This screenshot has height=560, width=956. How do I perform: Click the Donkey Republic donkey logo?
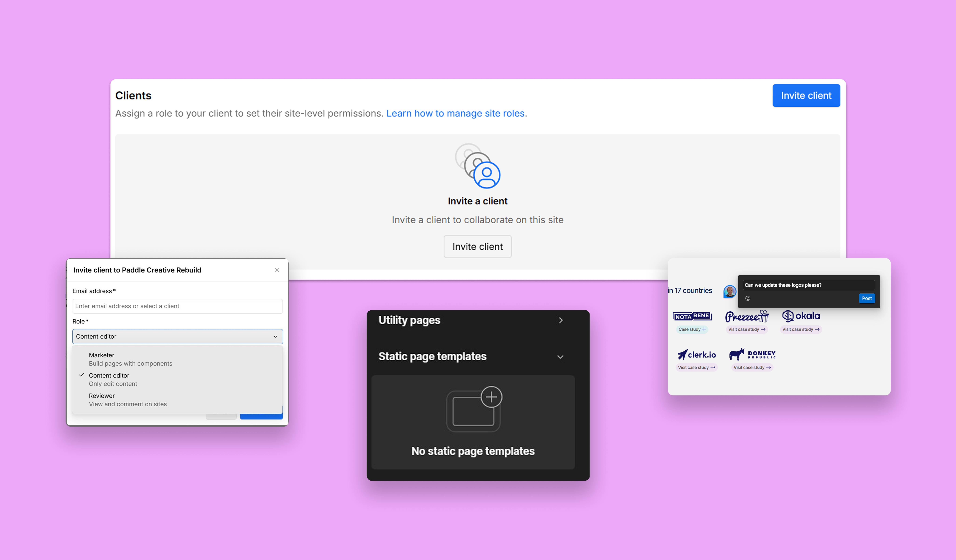point(737,354)
